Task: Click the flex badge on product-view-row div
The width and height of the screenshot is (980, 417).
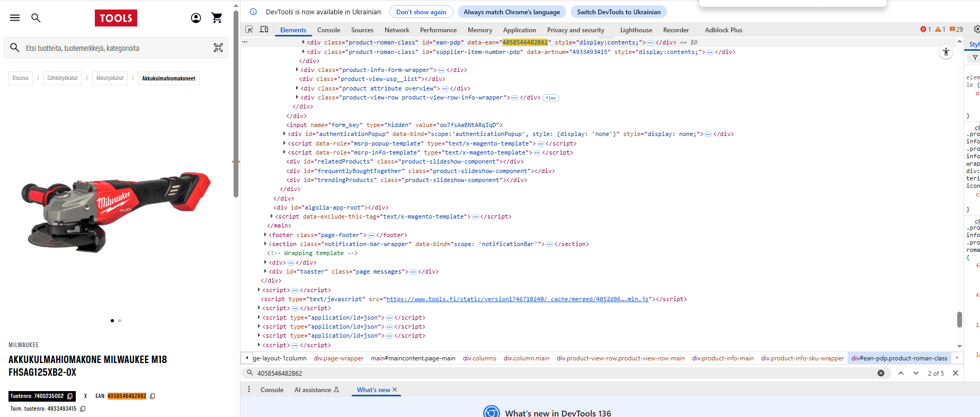Action: point(551,98)
